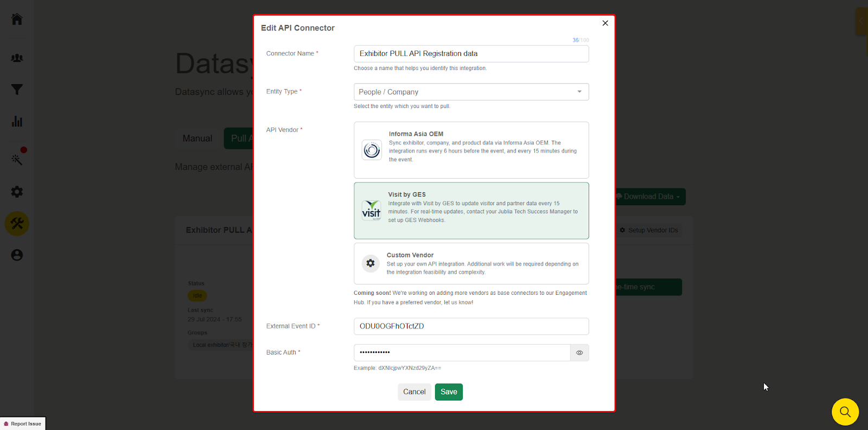Screen dimensions: 868x430
Task: Open the Download Data dropdown button
Action: 650,197
